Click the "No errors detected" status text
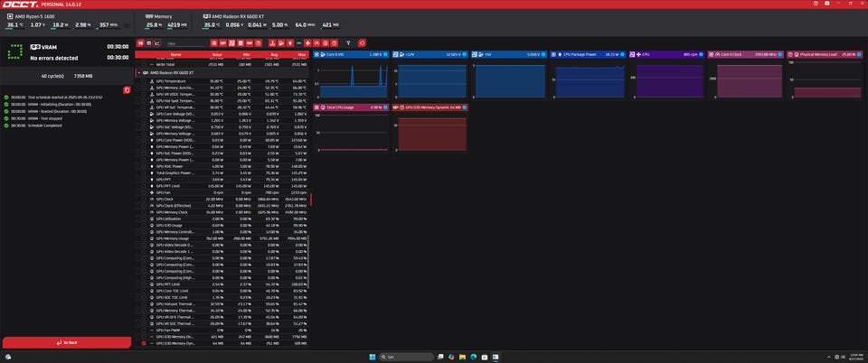Viewport: 868px width, 363px height. point(54,58)
